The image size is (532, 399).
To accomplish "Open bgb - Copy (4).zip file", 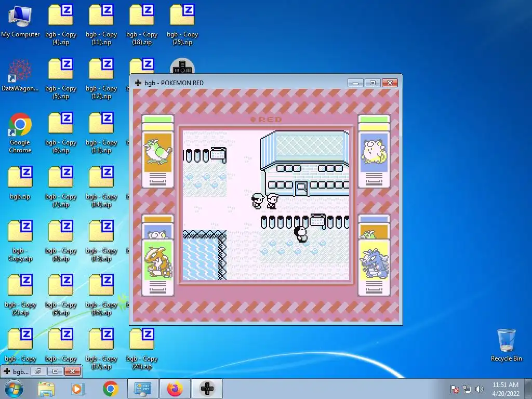I will tap(61, 25).
